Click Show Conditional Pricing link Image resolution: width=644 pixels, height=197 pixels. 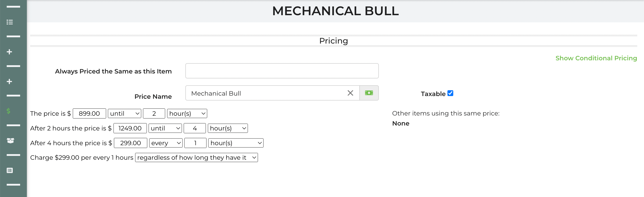tap(596, 58)
